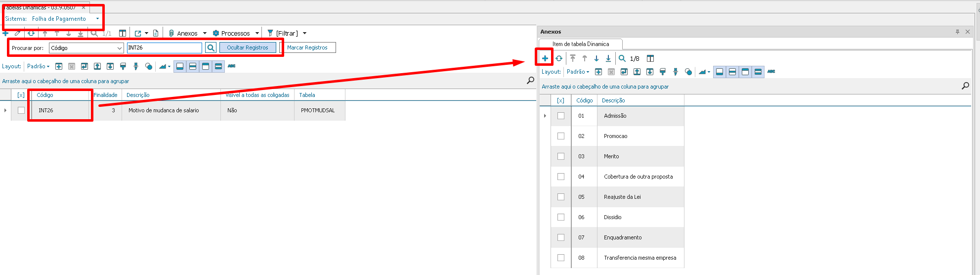The image size is (980, 275).
Task: Sort by Finalidade column header
Action: [x=106, y=95]
